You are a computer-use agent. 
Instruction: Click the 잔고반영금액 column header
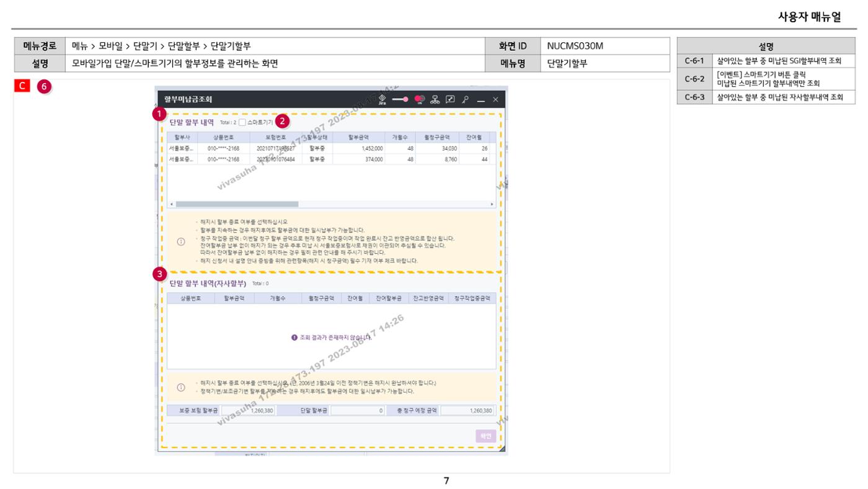pyautogui.click(x=428, y=298)
